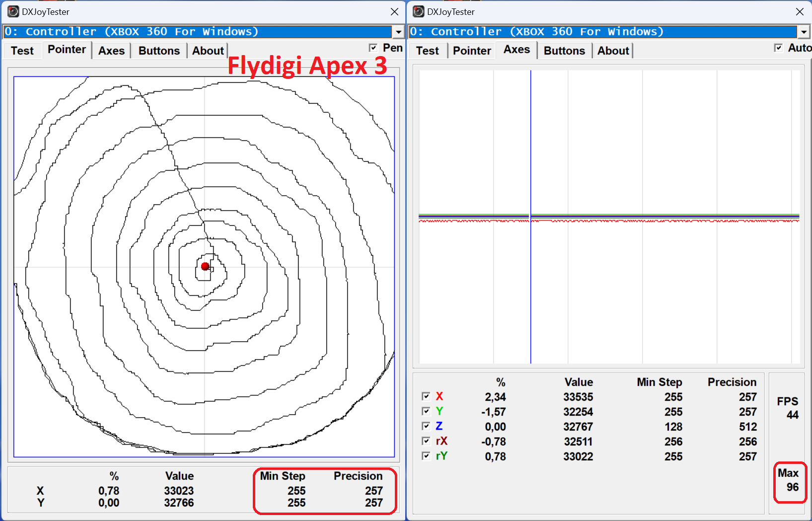The width and height of the screenshot is (812, 521).
Task: Uncheck the rX axis checkbox
Action: point(426,441)
